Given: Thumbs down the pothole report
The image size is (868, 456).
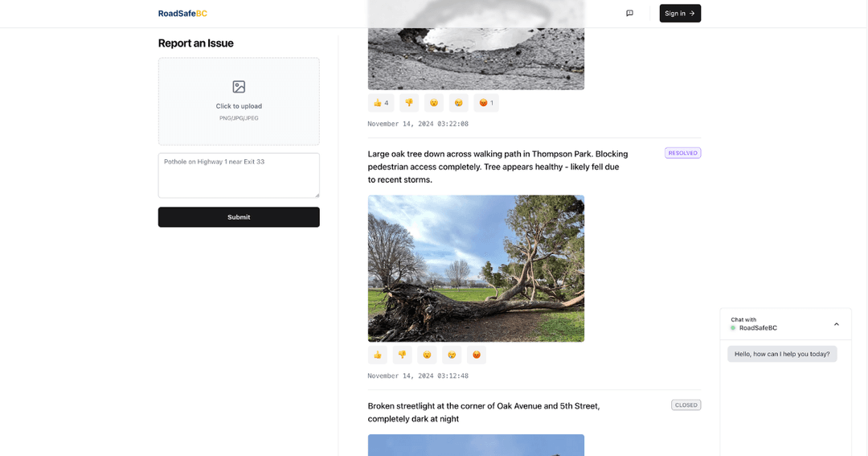Looking at the screenshot, I should coord(409,102).
